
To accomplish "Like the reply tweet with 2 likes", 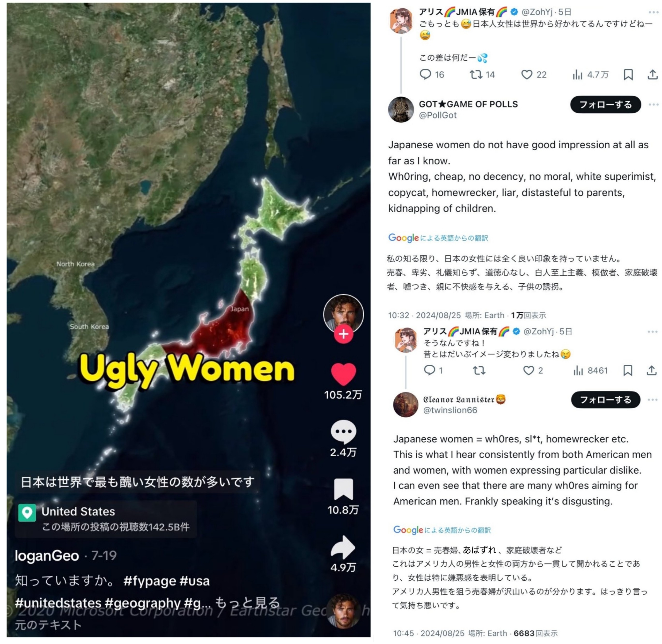I will (529, 370).
